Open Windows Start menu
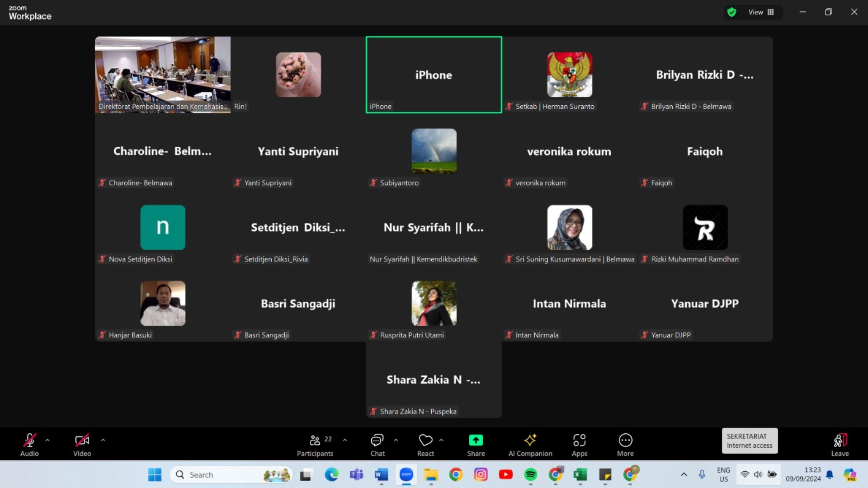The image size is (868, 488). tap(155, 474)
